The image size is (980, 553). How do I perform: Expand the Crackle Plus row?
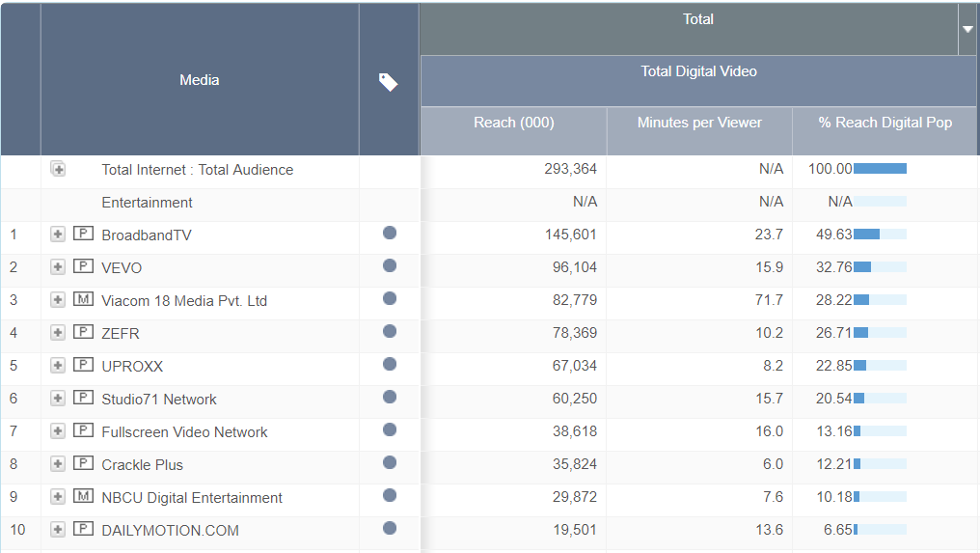58,463
